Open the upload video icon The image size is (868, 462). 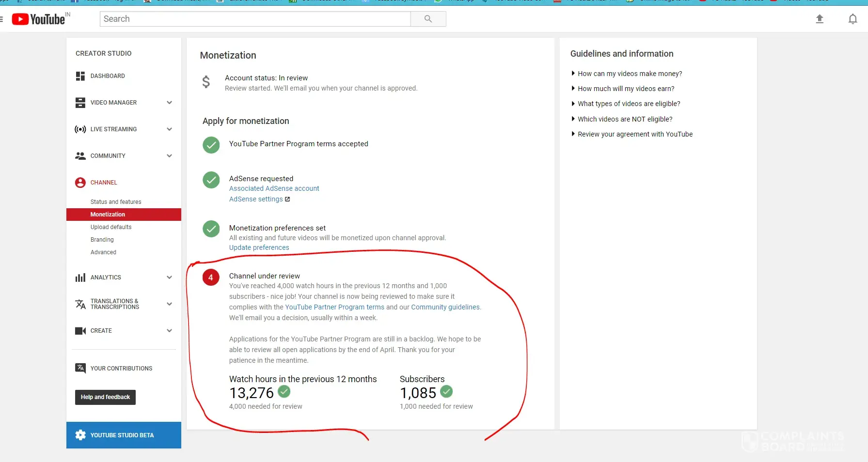point(820,19)
